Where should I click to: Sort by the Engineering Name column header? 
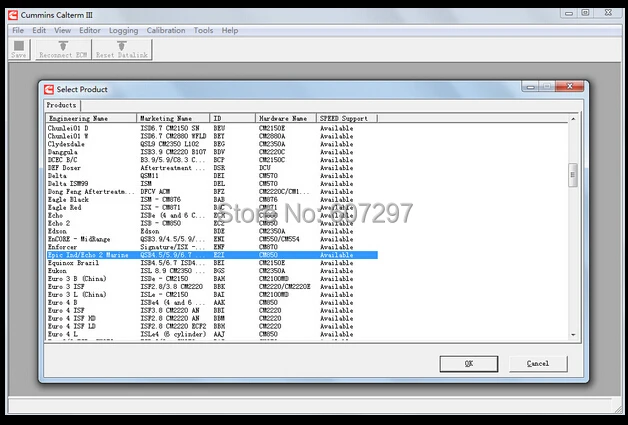91,118
